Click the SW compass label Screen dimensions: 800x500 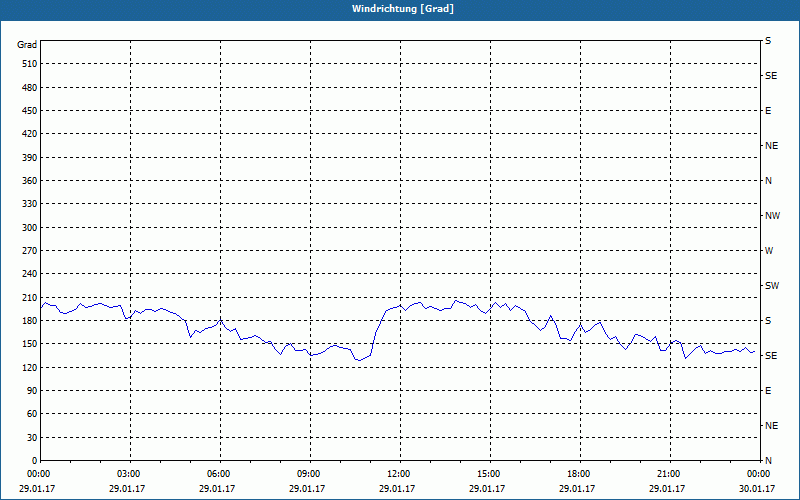point(772,286)
